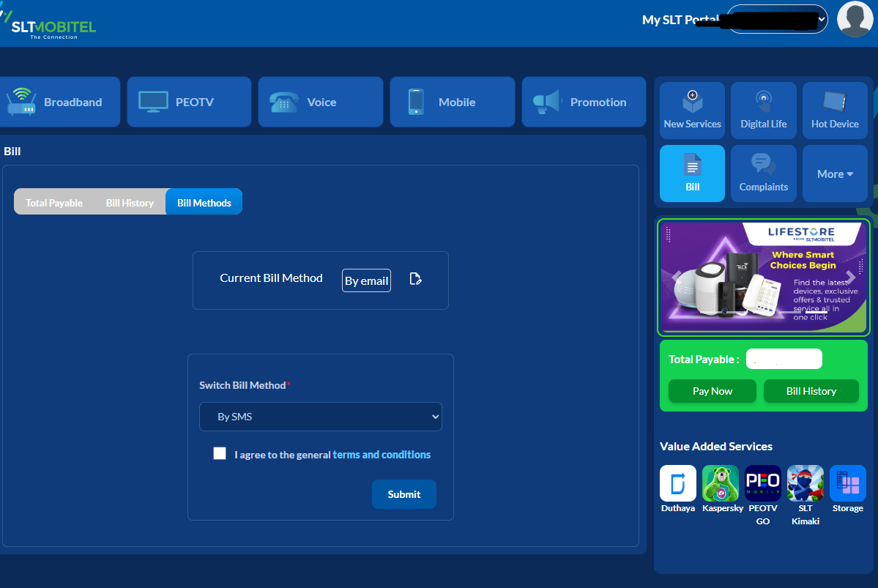Open the Complaints tile

coord(764,174)
